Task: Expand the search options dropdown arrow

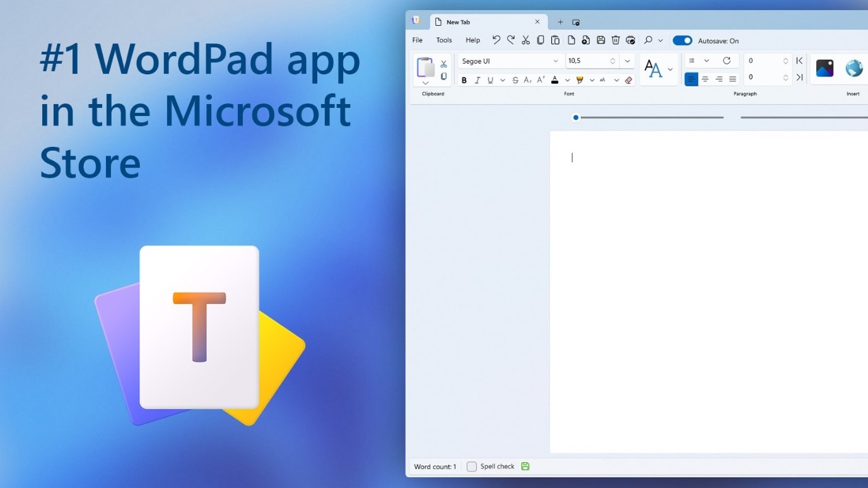Action: 660,40
